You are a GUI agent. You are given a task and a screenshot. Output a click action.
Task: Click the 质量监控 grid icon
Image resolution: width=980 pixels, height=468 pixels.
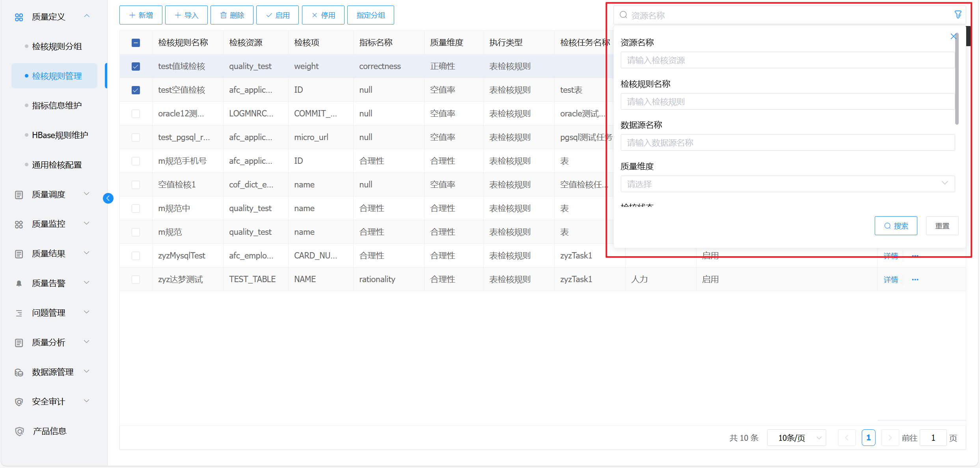click(19, 224)
